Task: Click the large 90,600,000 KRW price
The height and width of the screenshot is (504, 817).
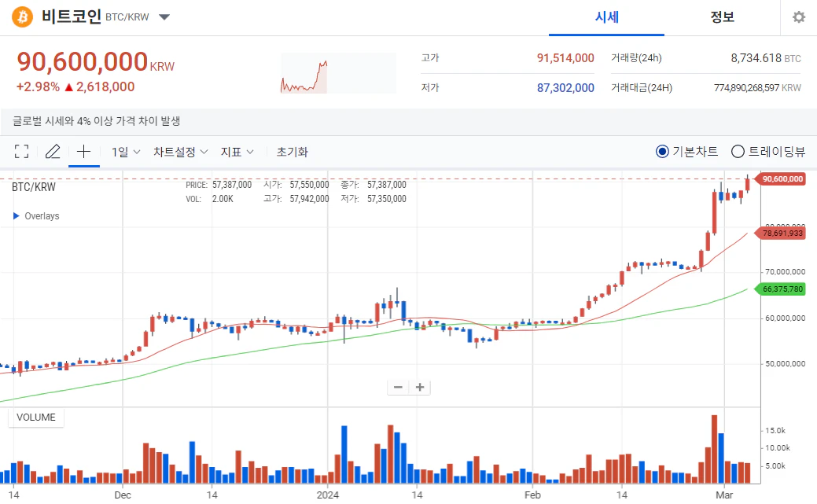Action: pyautogui.click(x=95, y=61)
